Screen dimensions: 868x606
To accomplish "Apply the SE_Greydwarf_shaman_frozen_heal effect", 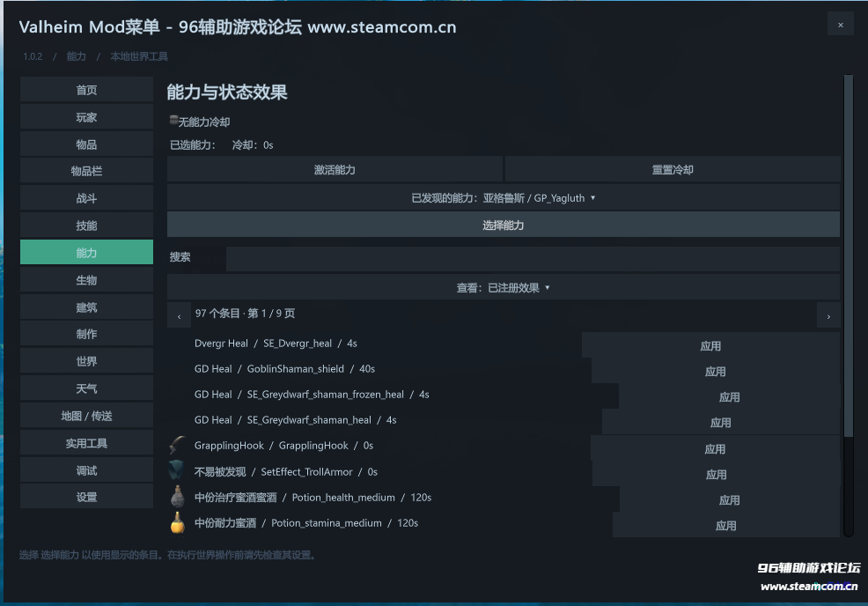I will pyautogui.click(x=729, y=396).
